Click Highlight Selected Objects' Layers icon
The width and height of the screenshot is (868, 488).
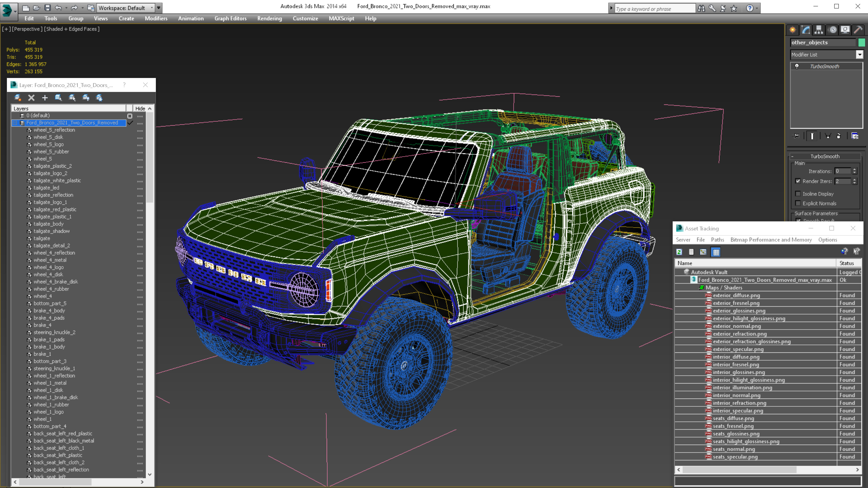click(72, 98)
